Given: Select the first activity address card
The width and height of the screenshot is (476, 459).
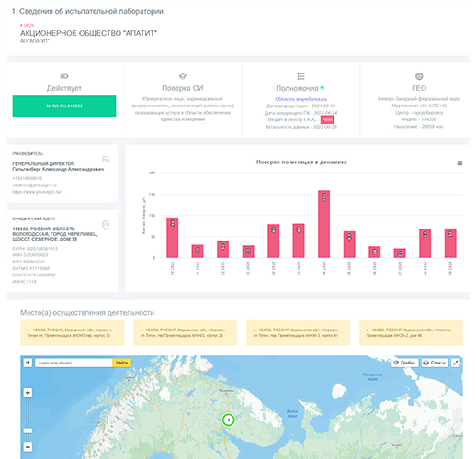Looking at the screenshot, I should point(73,333).
